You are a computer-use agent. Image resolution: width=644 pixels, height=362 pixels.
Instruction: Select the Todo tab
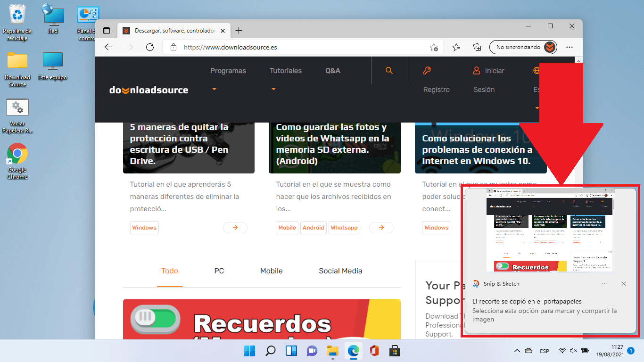170,271
